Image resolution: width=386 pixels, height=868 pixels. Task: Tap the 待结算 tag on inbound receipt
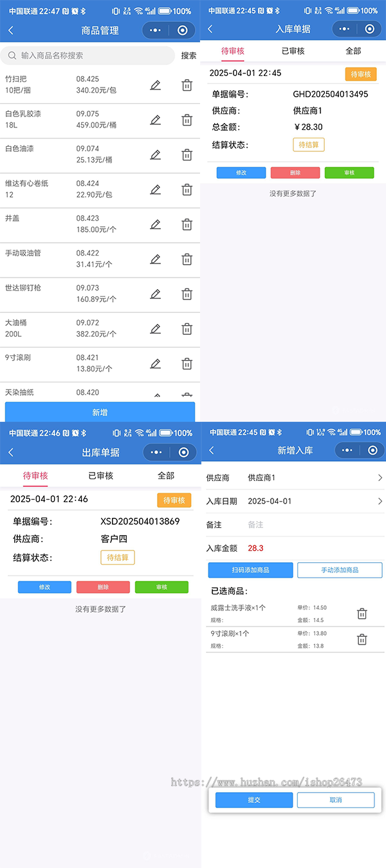coord(309,145)
